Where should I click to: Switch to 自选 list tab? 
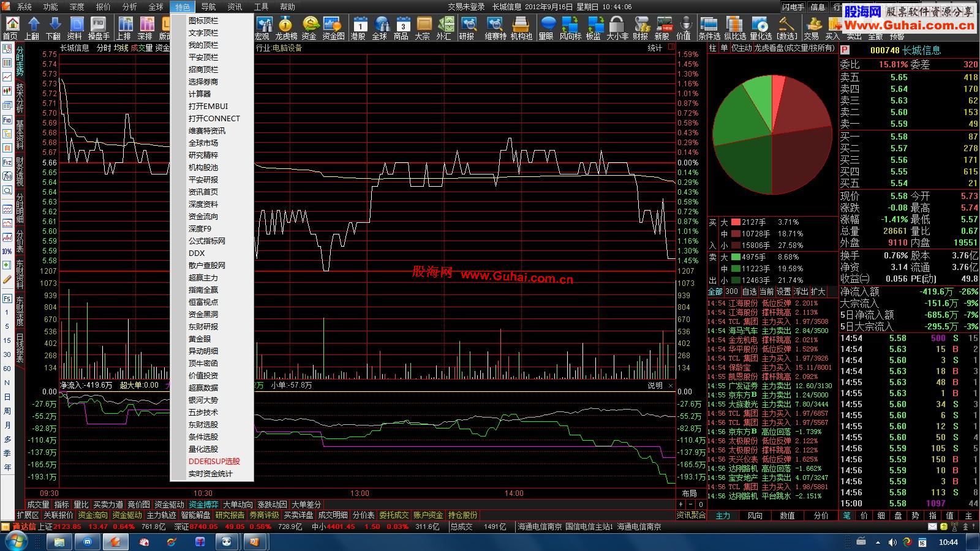click(x=749, y=291)
